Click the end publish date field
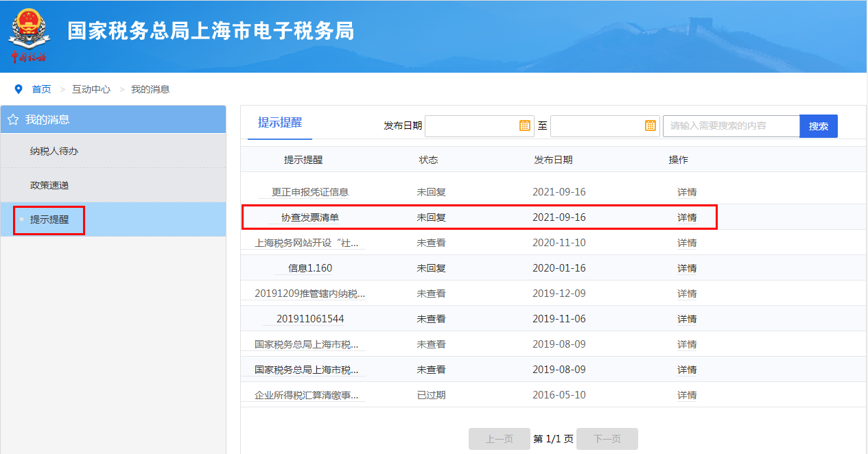Screen dimensions: 868x454 click(x=597, y=126)
